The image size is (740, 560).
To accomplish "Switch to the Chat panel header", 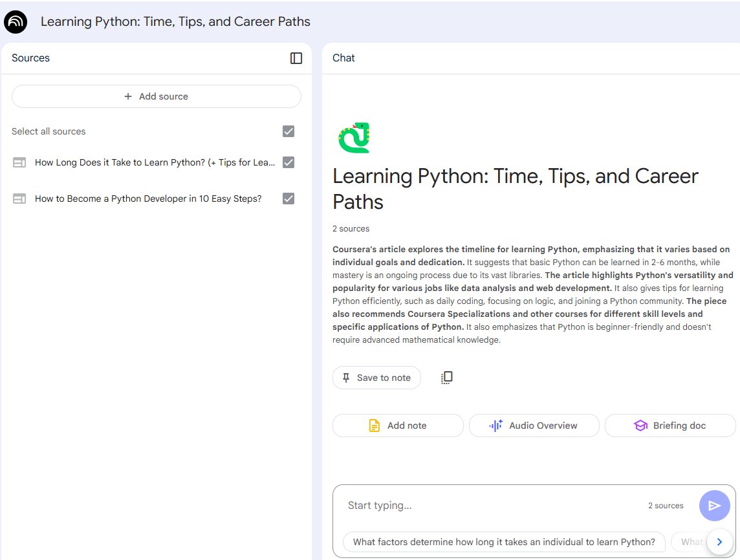I will tap(343, 58).
